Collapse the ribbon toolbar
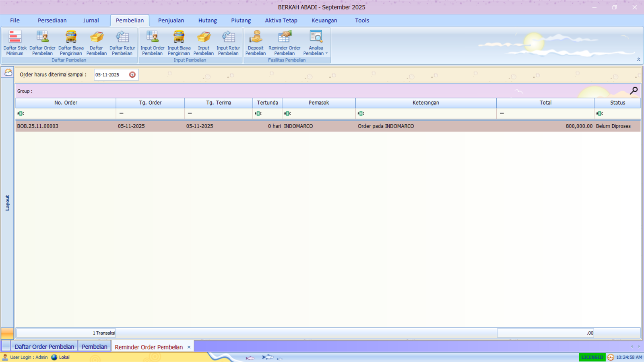The image size is (644, 362). pyautogui.click(x=638, y=60)
